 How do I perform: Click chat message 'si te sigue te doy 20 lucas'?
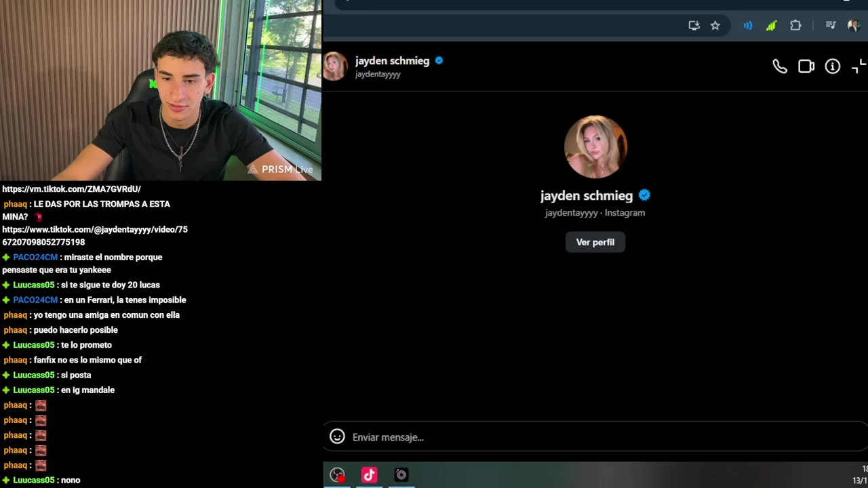click(x=111, y=285)
